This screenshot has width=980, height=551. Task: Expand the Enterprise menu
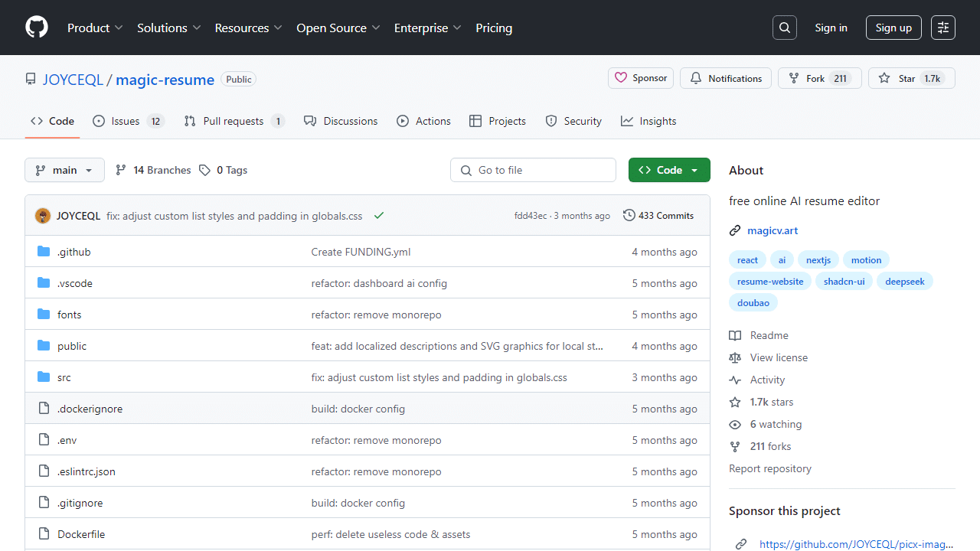tap(427, 28)
